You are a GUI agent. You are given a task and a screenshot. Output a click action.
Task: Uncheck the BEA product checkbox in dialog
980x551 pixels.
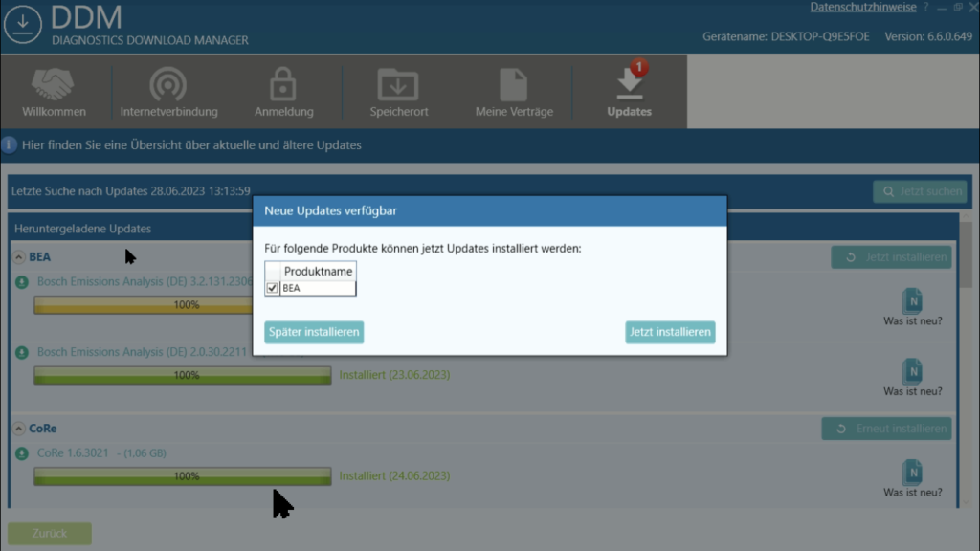pos(272,288)
